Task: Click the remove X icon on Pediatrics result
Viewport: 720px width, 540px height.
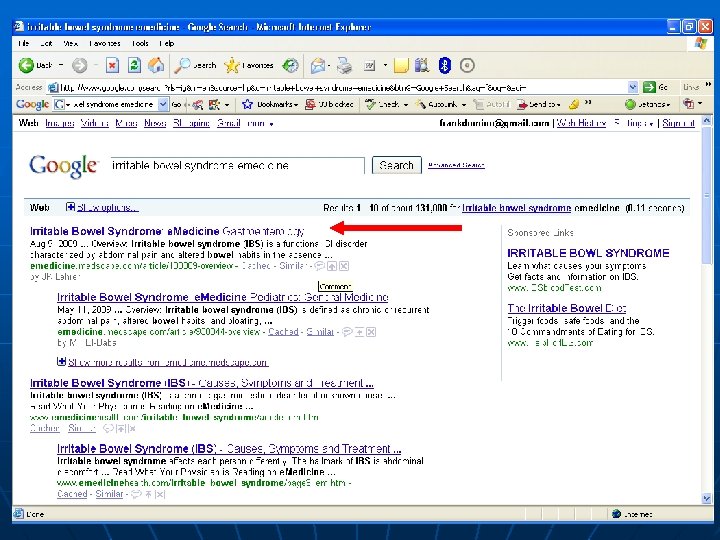Action: point(371,332)
